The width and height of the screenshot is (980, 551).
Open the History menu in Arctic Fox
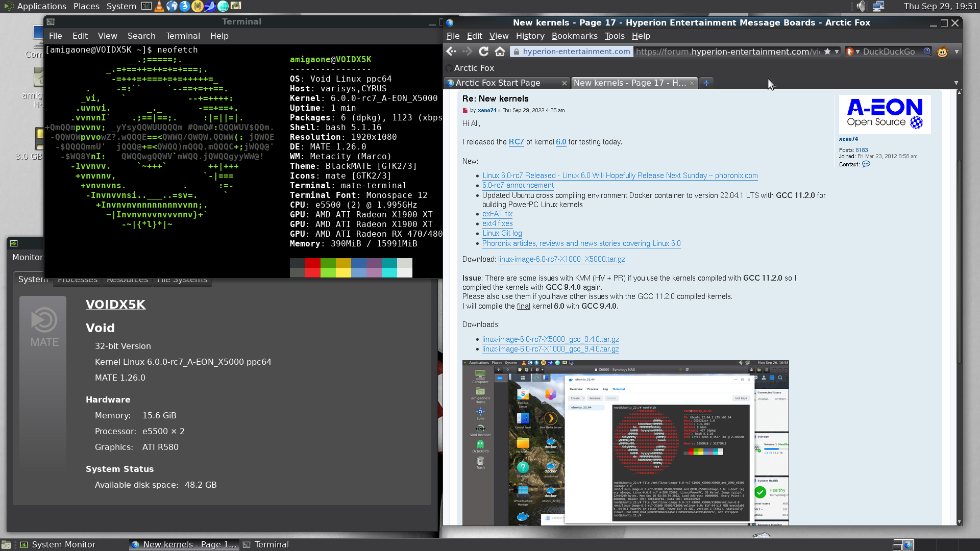tap(530, 36)
